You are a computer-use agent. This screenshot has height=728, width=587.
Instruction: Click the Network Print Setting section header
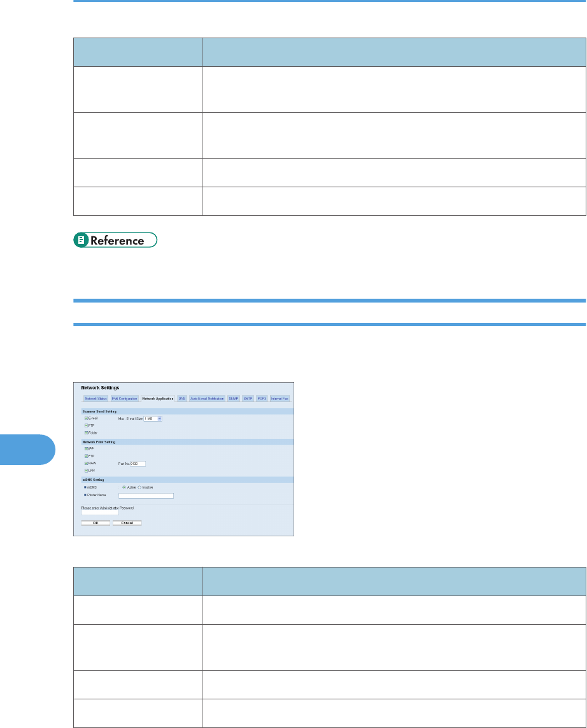tap(187, 442)
